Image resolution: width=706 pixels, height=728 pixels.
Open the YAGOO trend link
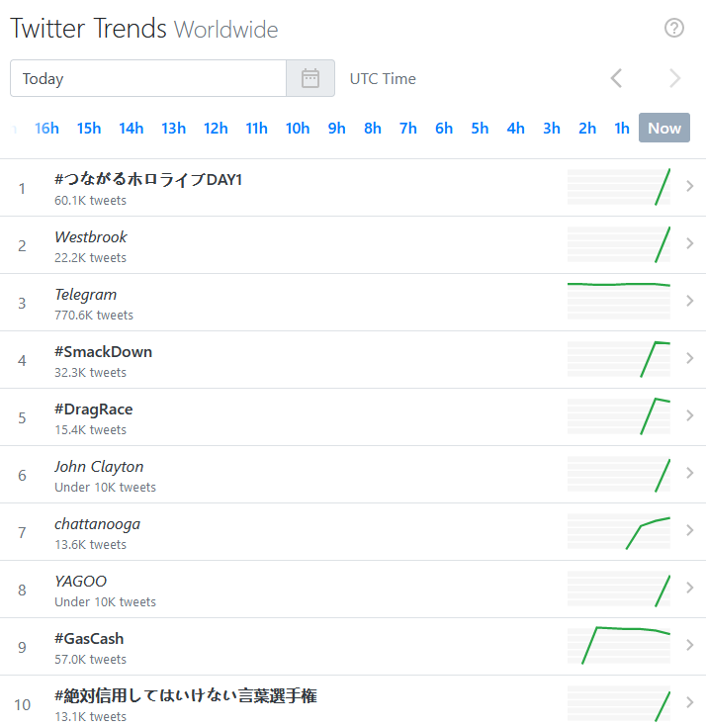(x=80, y=582)
